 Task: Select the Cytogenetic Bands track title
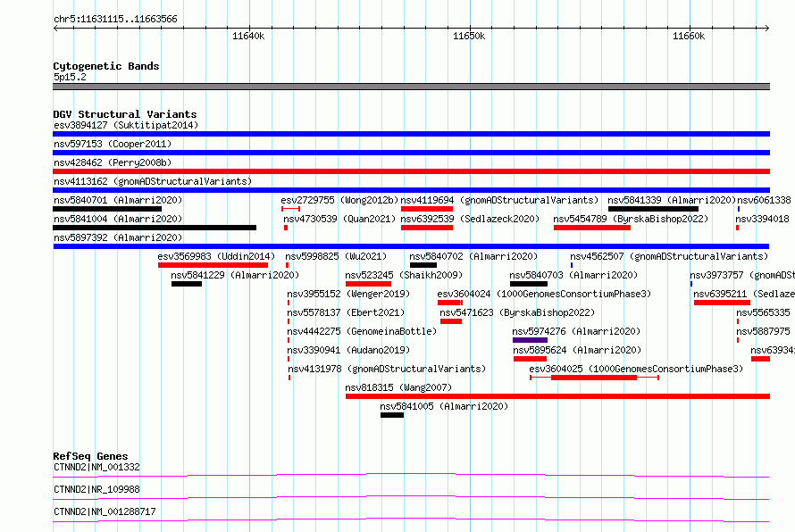(x=106, y=66)
